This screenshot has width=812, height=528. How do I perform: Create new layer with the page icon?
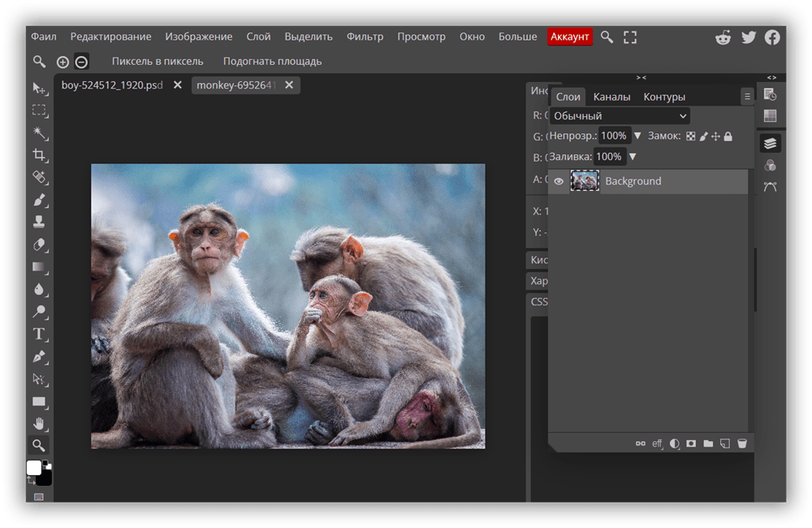(725, 444)
